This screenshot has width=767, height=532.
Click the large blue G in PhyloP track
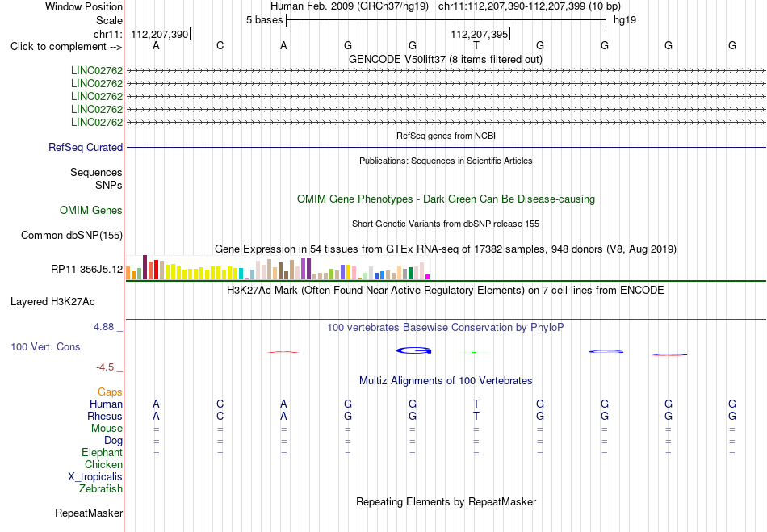pos(414,350)
